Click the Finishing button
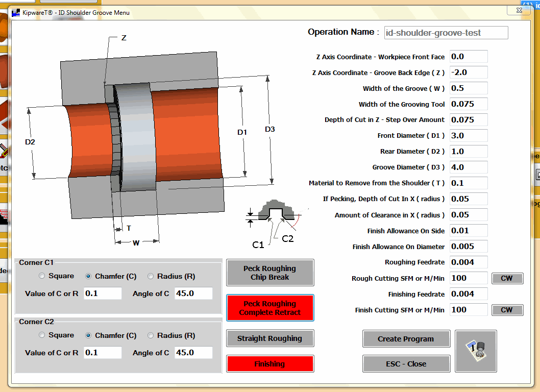This screenshot has height=392, width=540. [270, 363]
